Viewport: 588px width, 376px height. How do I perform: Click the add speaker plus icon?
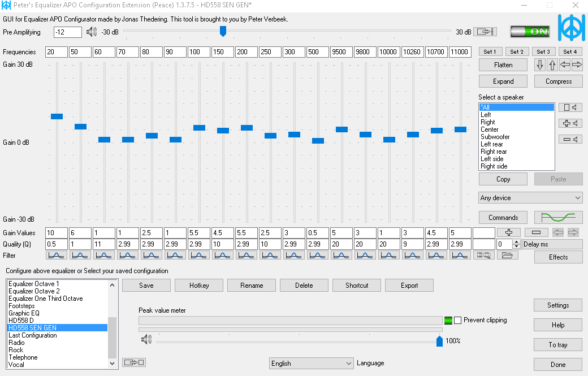pyautogui.click(x=570, y=123)
